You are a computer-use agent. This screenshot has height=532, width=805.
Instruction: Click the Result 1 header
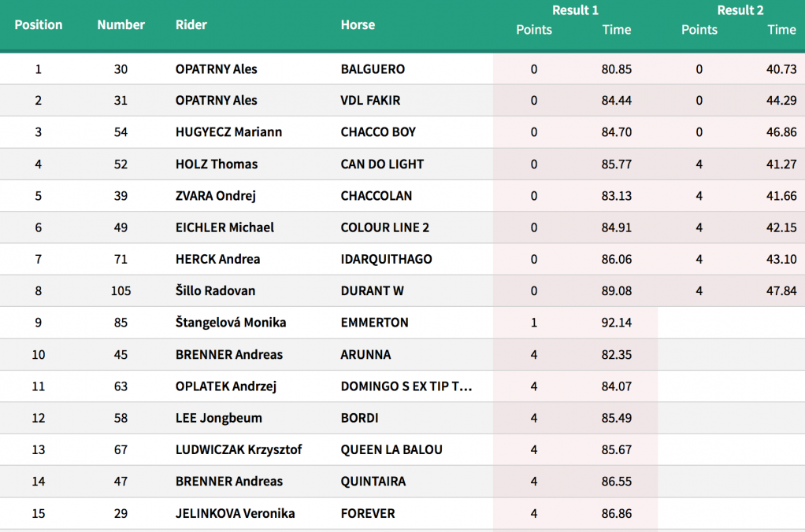(575, 10)
